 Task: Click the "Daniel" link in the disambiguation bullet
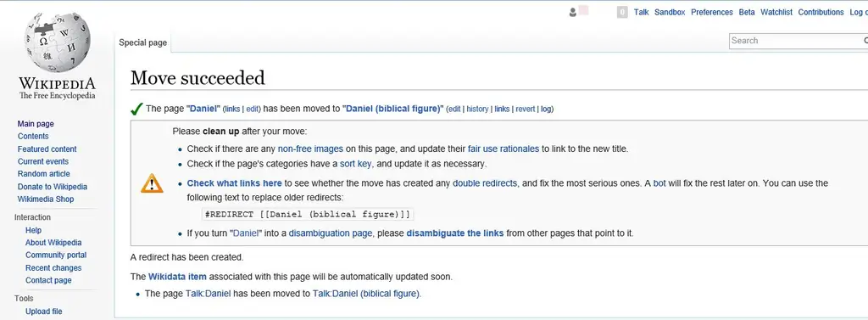click(x=247, y=233)
